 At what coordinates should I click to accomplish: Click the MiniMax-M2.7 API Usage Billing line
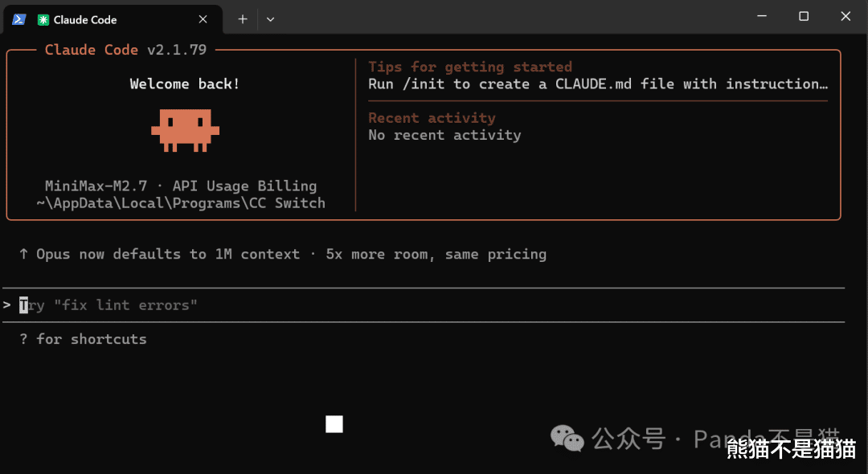(181, 186)
